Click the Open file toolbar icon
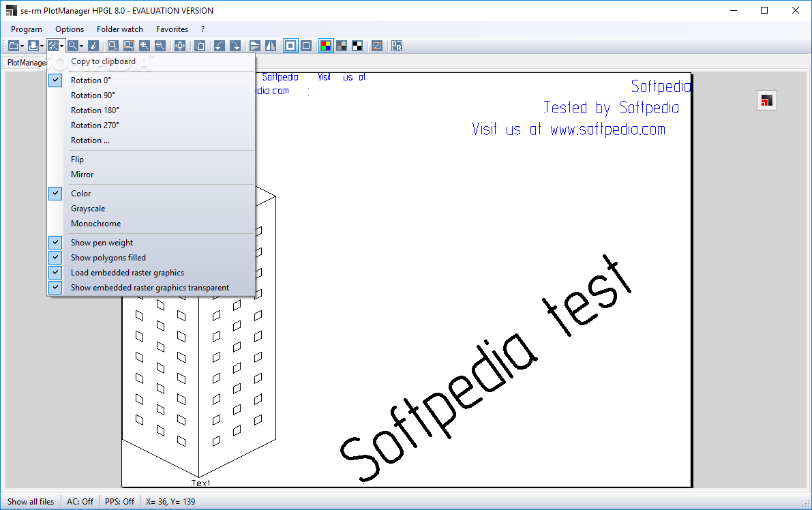 coord(14,46)
